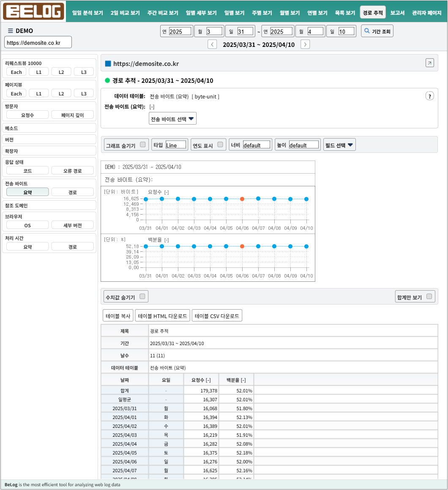The width and height of the screenshot is (448, 490).
Task: Focus the start month input showing 3
Action: click(x=214, y=31)
